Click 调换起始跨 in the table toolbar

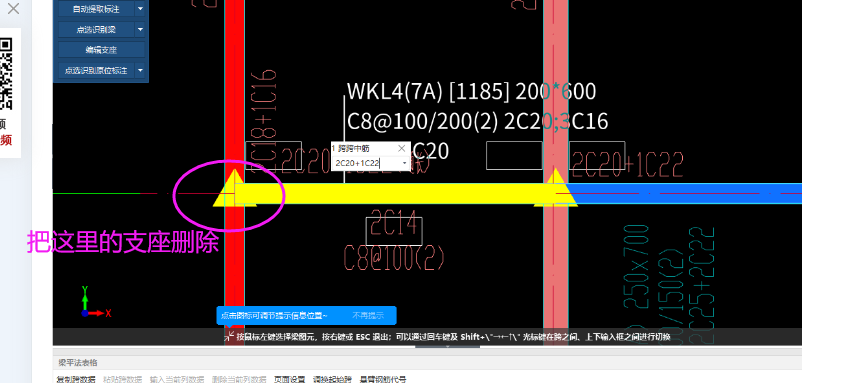click(332, 379)
